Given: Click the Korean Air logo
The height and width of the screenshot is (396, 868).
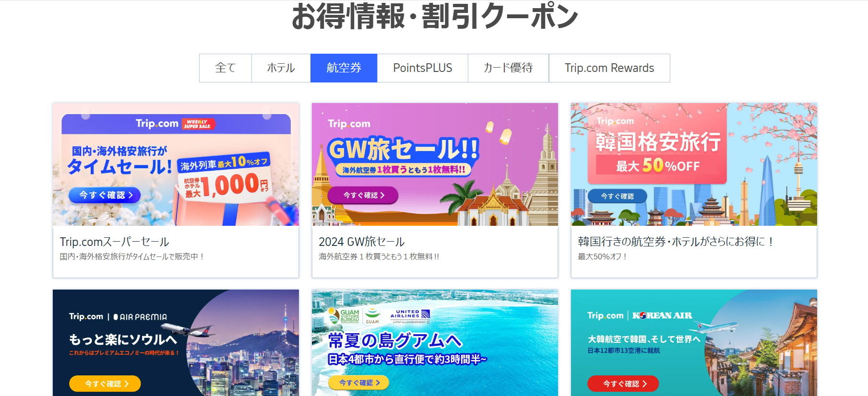Looking at the screenshot, I should click(662, 315).
